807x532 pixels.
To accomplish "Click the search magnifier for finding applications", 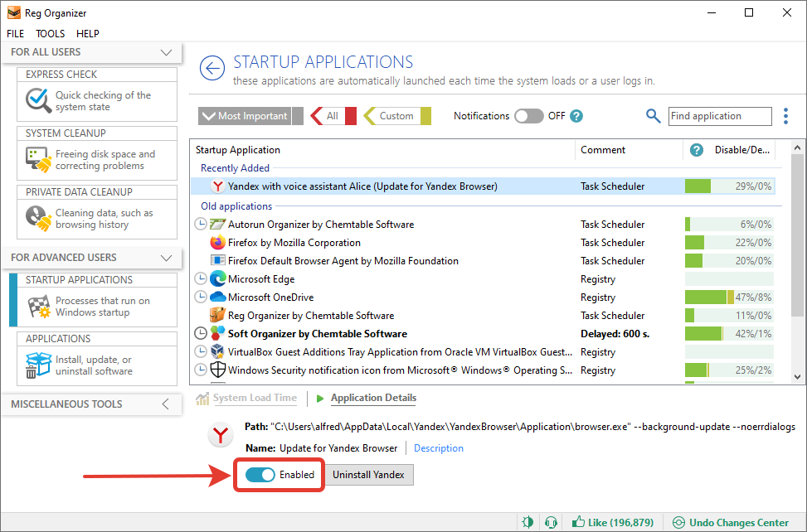I will tap(654, 116).
